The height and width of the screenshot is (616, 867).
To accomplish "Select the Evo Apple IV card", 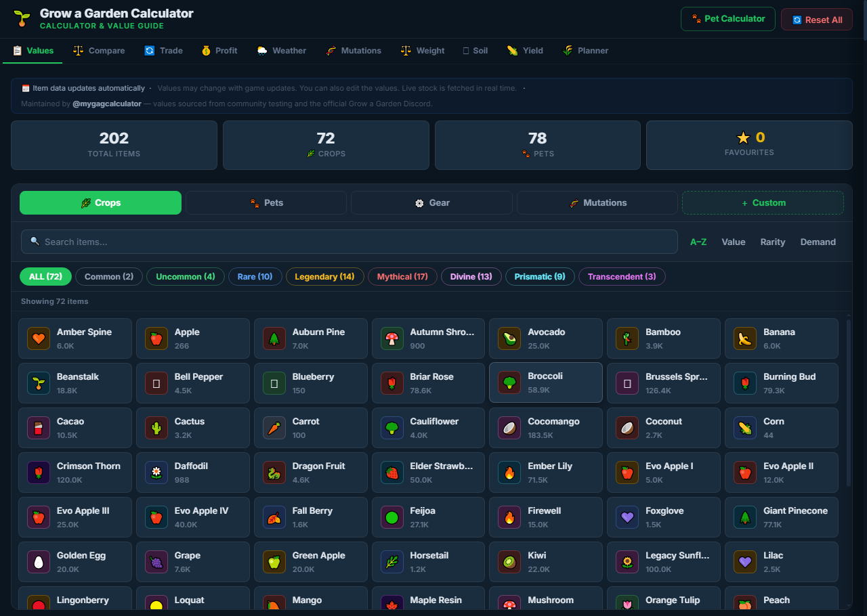I will [193, 517].
